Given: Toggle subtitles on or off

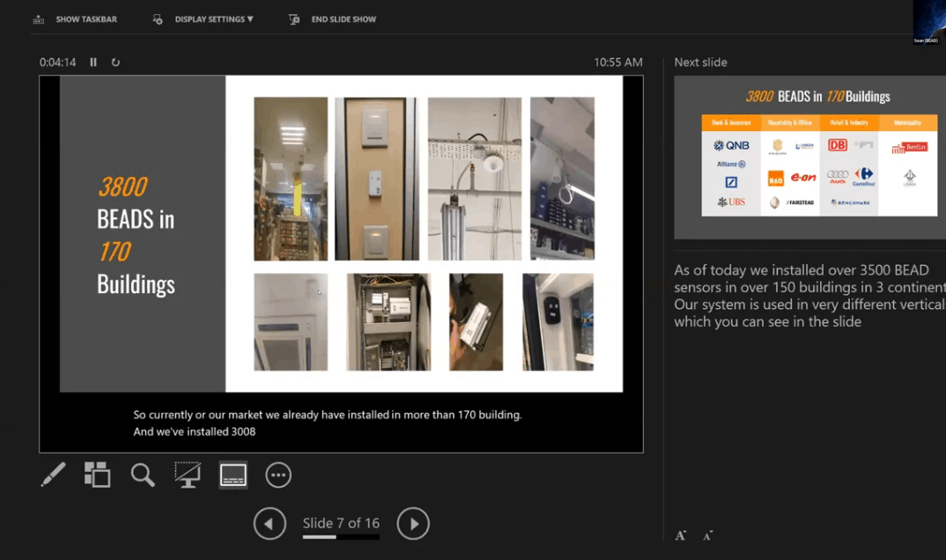Looking at the screenshot, I should pyautogui.click(x=233, y=475).
